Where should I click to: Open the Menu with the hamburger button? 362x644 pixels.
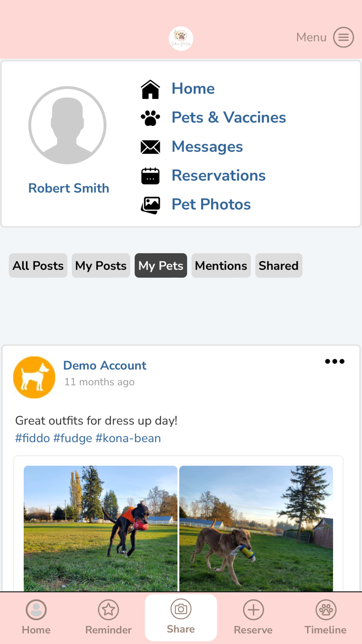[343, 37]
